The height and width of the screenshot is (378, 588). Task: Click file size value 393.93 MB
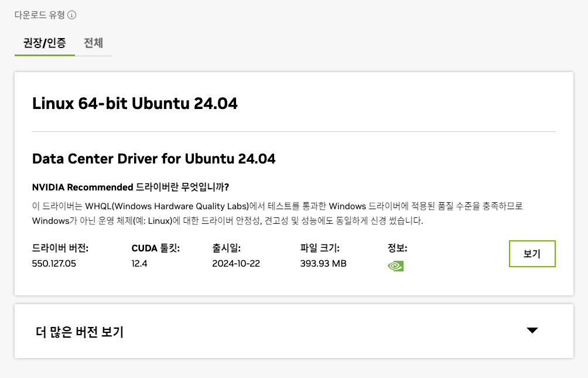click(x=323, y=264)
